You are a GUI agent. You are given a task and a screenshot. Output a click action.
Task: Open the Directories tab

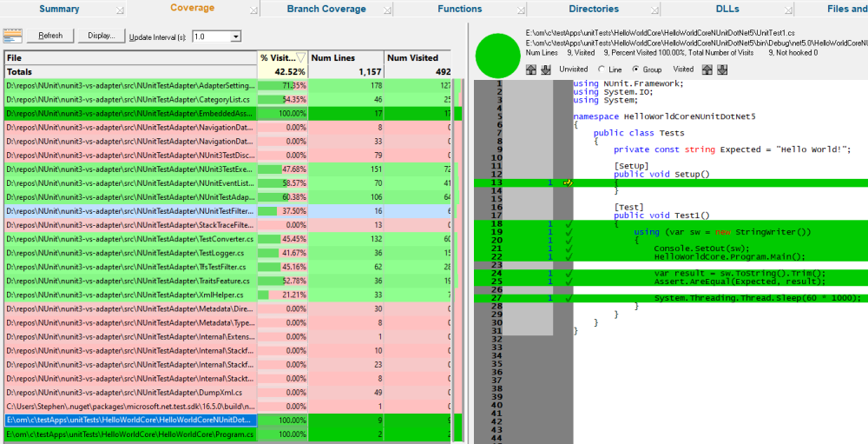click(x=594, y=9)
